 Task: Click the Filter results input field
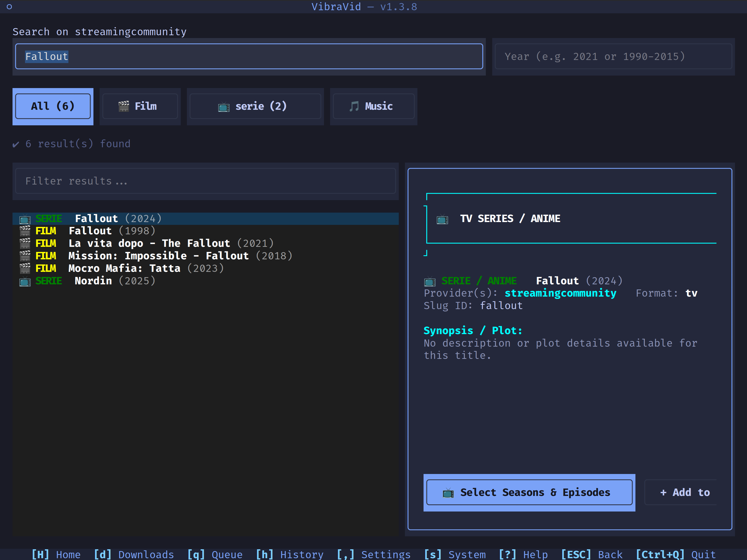[205, 181]
